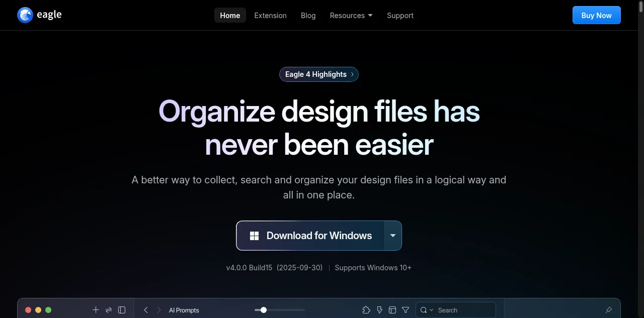Open the plugin puzzle-piece icon

(x=366, y=310)
